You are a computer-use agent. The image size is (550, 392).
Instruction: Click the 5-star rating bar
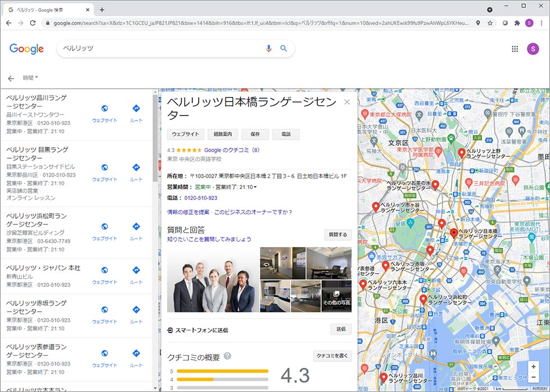222,371
